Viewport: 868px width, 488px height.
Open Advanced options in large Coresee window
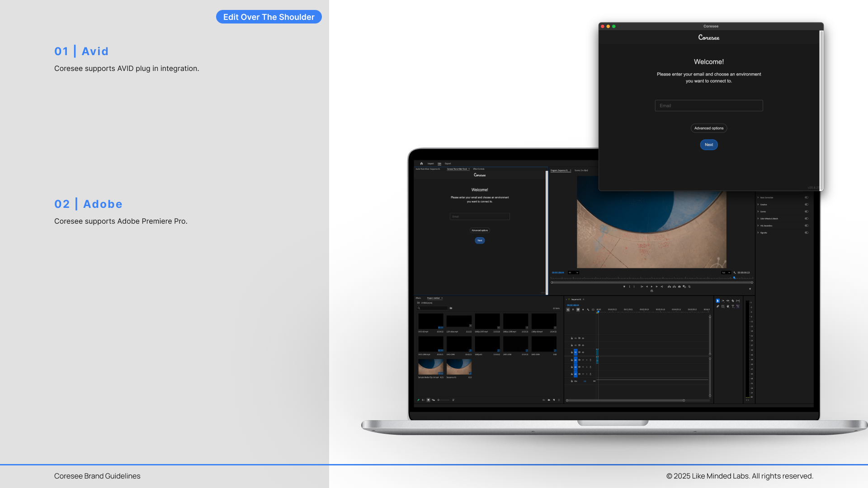pyautogui.click(x=709, y=128)
